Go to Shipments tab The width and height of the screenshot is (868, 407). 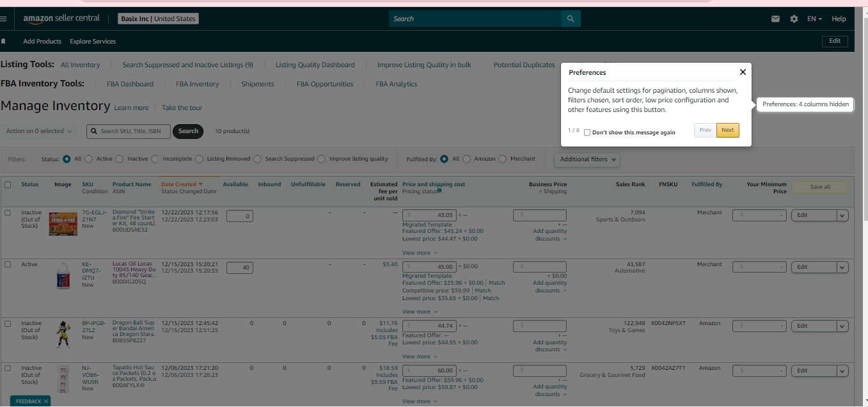(258, 84)
